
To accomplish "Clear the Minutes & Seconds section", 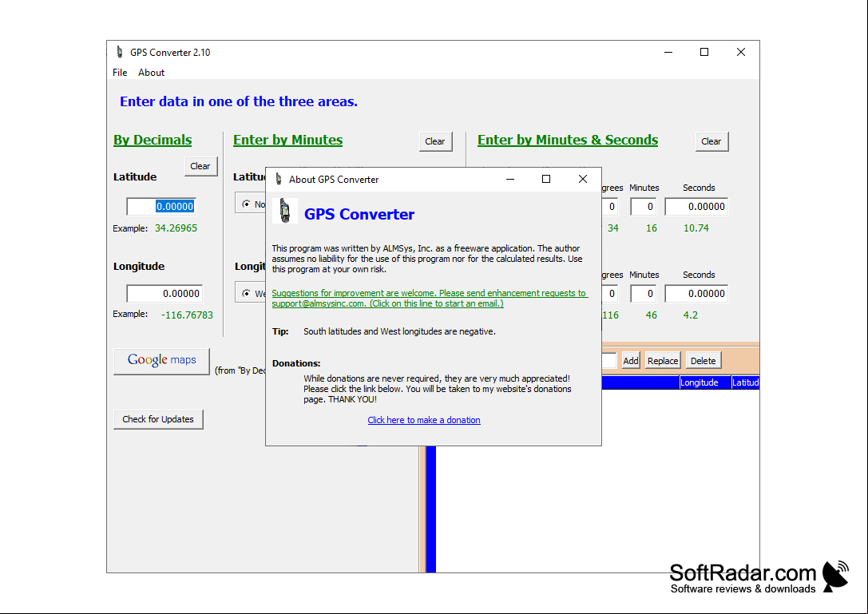I will pos(711,141).
